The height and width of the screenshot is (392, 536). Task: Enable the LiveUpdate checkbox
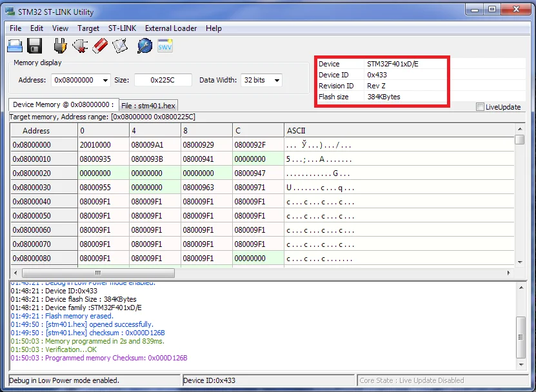click(x=480, y=107)
